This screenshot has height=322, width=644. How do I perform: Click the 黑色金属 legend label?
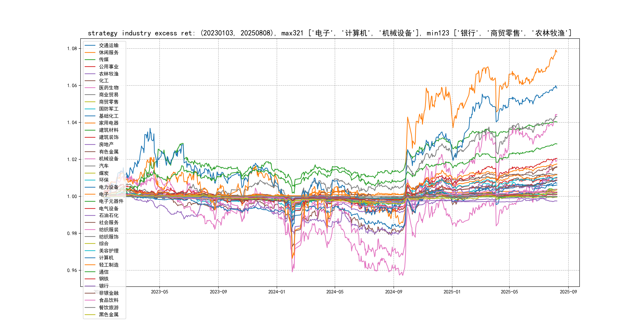109,314
